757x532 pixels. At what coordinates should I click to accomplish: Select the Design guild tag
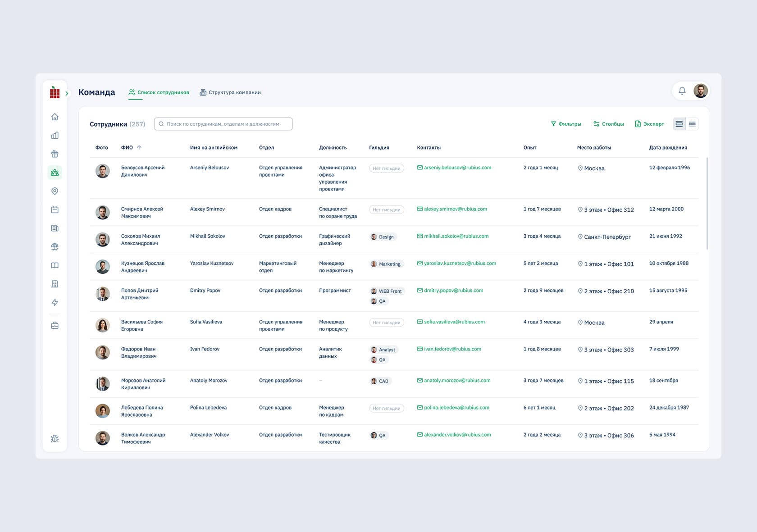[383, 237]
